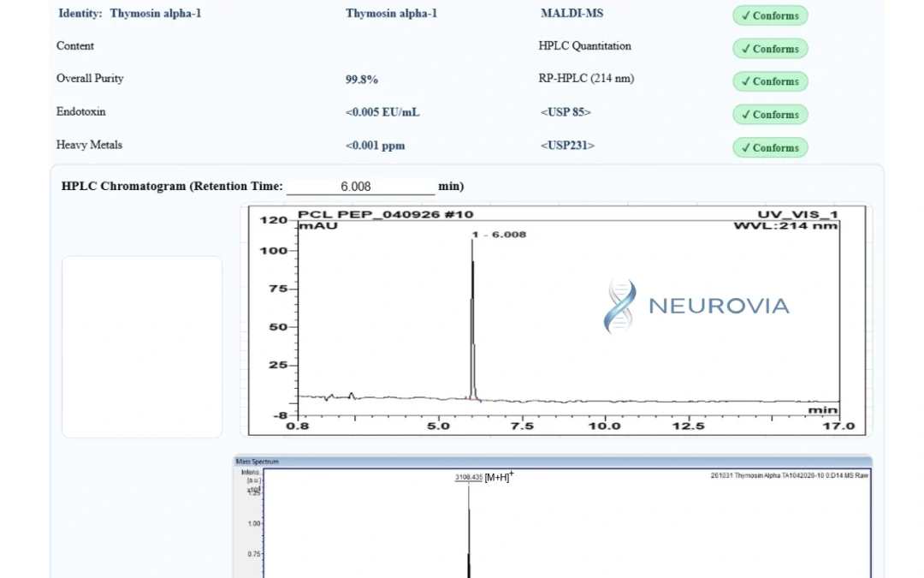Click the "<USP 85>" reference text

(566, 112)
